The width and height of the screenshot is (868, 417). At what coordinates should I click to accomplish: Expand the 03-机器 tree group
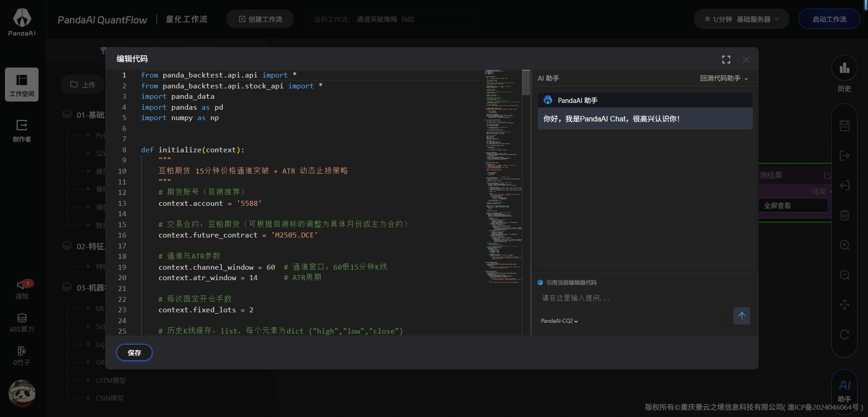[91, 288]
